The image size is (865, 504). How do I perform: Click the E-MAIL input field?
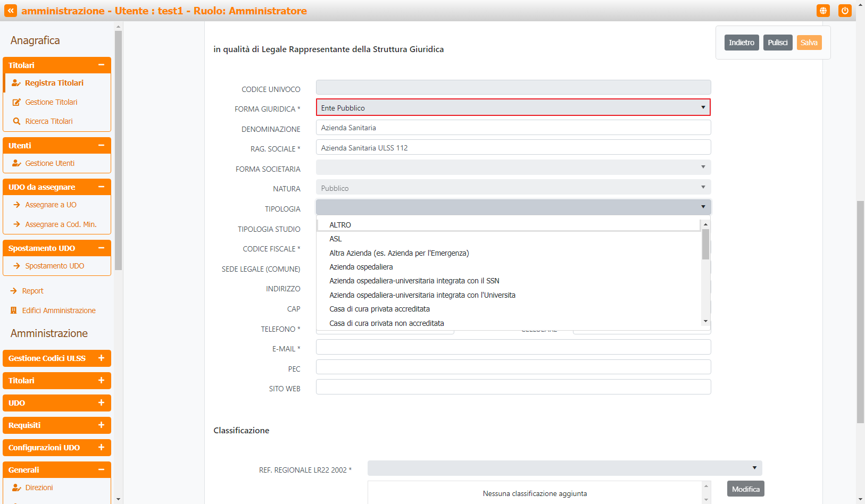[513, 348]
